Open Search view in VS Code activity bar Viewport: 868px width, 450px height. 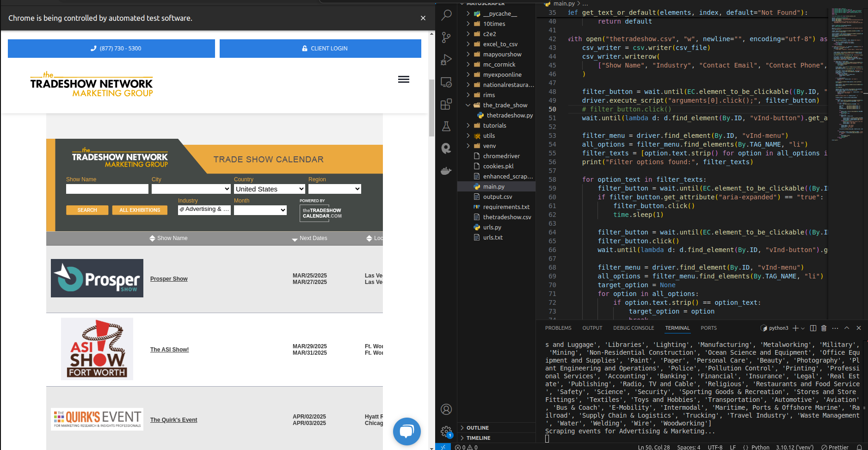(446, 15)
